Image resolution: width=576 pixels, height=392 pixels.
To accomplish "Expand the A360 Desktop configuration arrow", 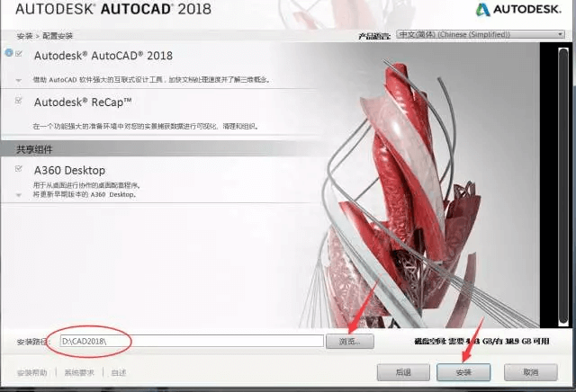I will pos(19,195).
